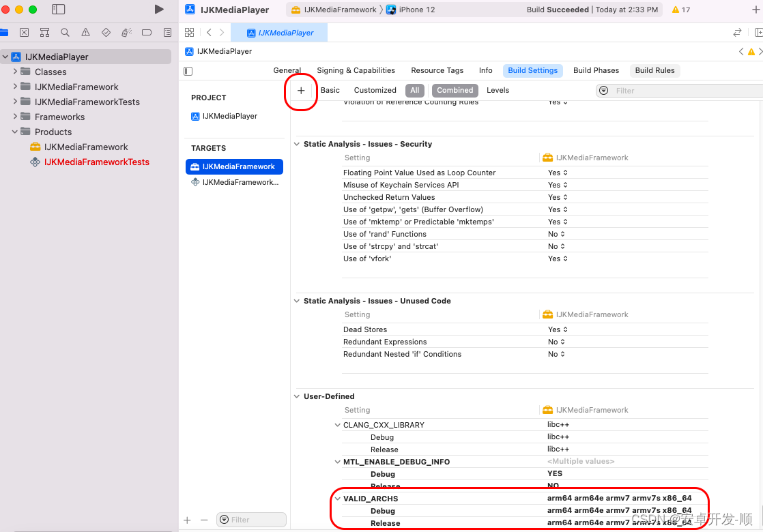Change Floating Point Value Used as Loop Counter value
The width and height of the screenshot is (763, 532).
(558, 173)
